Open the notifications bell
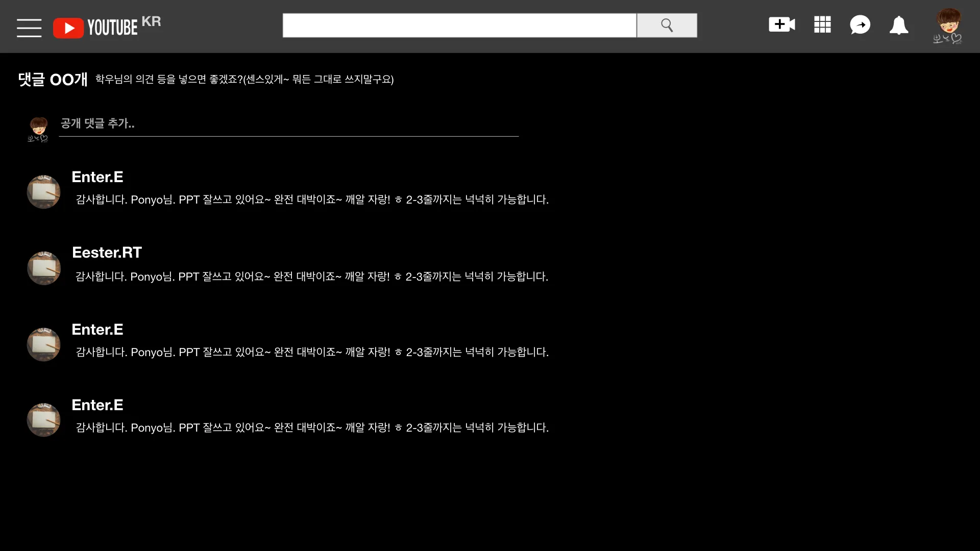The width and height of the screenshot is (980, 551). [899, 25]
